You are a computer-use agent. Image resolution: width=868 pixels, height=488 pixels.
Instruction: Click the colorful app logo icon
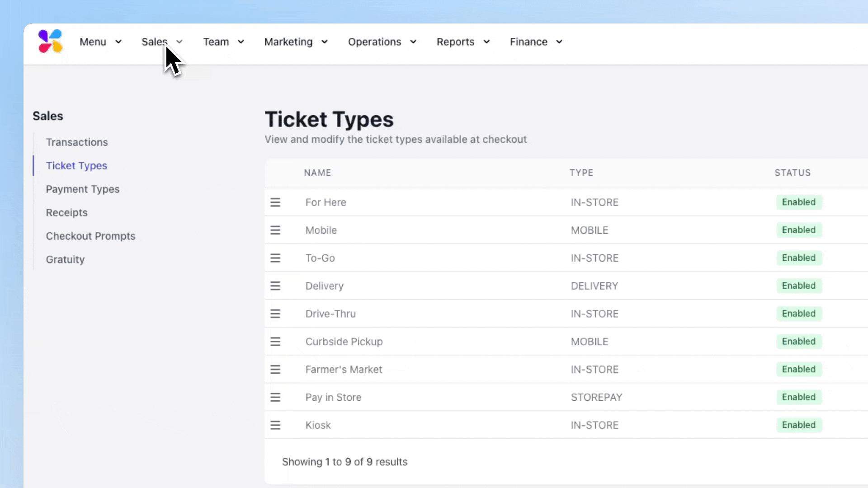(x=50, y=41)
